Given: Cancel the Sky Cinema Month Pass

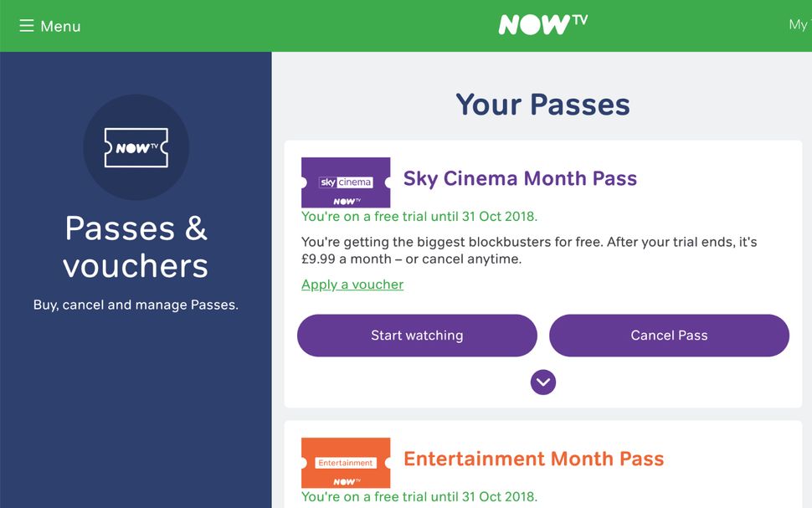Looking at the screenshot, I should (669, 335).
